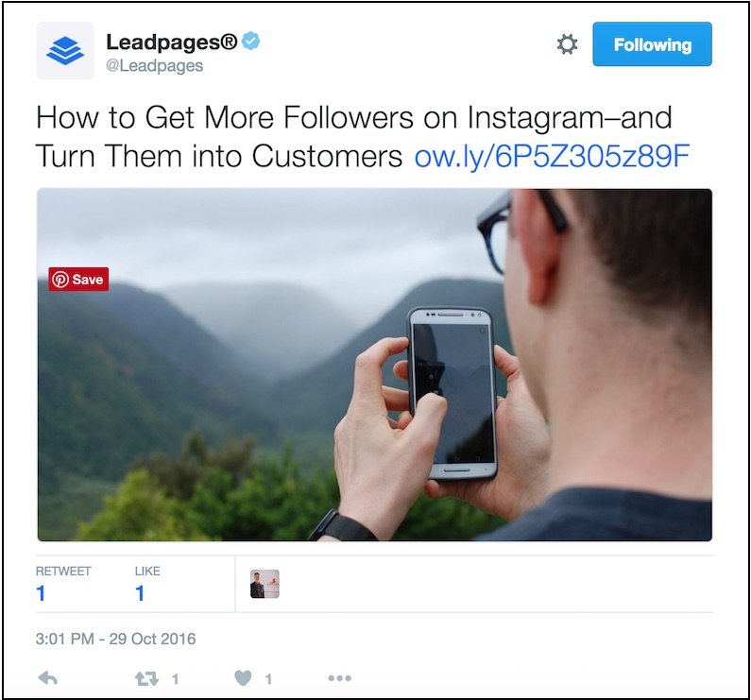Viewport: 751px width, 700px height.
Task: Click the Pinterest Save button
Action: tap(78, 280)
